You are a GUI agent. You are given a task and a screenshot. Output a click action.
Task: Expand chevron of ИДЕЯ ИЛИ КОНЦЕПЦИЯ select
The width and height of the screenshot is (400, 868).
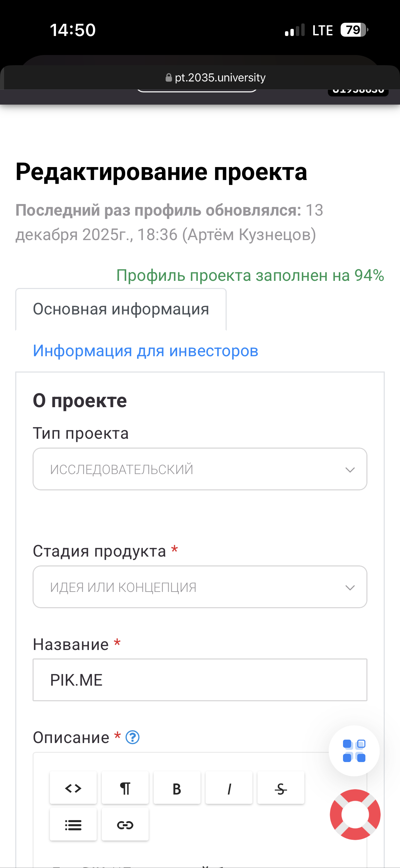[x=350, y=587]
